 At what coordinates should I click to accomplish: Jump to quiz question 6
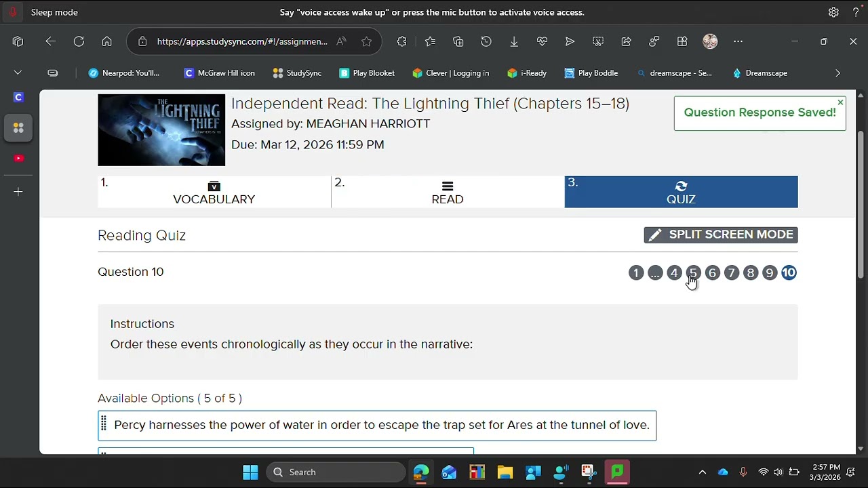pos(712,272)
